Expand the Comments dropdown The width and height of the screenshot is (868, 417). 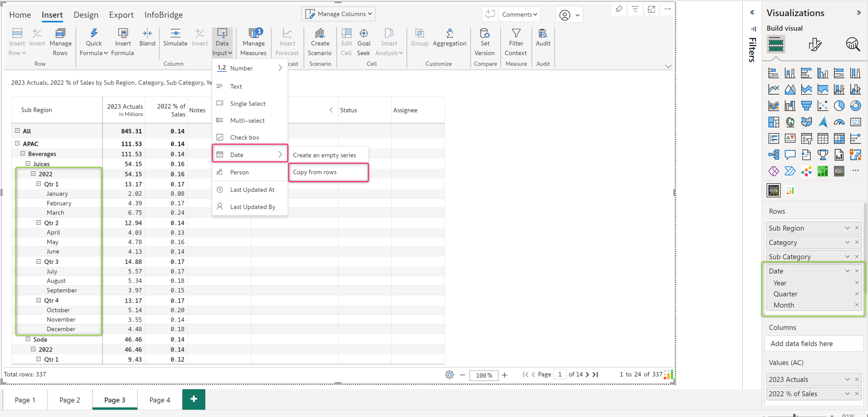pos(520,14)
